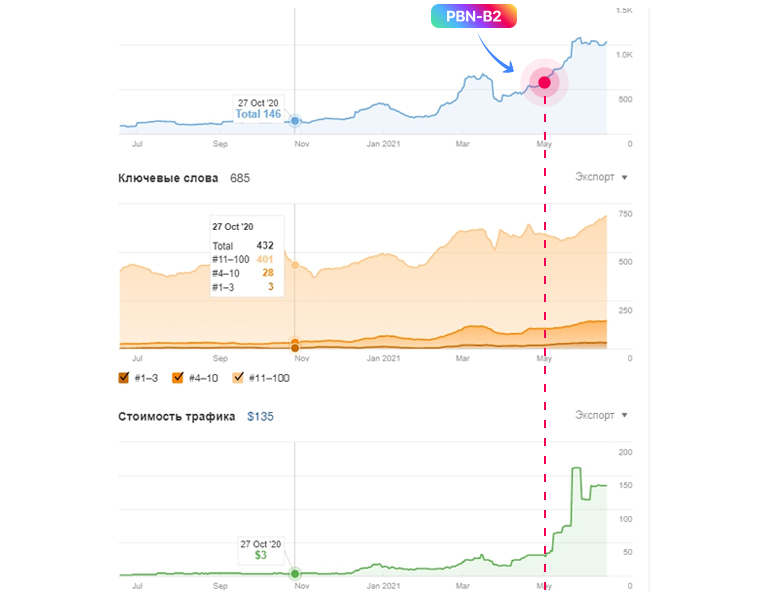Select the green data point below the $3 label

[295, 574]
